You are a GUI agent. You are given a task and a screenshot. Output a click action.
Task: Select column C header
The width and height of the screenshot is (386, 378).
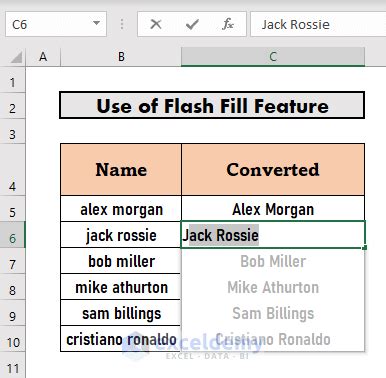pos(273,57)
